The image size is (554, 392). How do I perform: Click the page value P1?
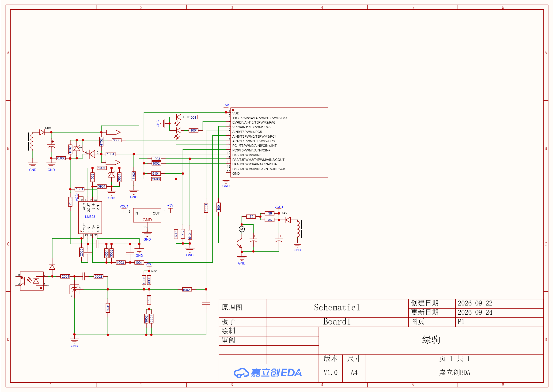(x=461, y=322)
